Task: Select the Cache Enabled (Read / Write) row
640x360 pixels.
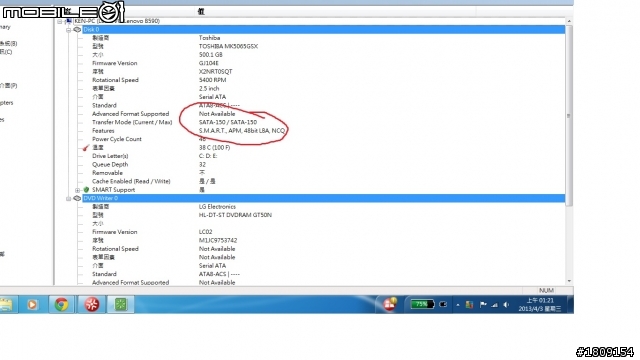Action: [x=131, y=181]
